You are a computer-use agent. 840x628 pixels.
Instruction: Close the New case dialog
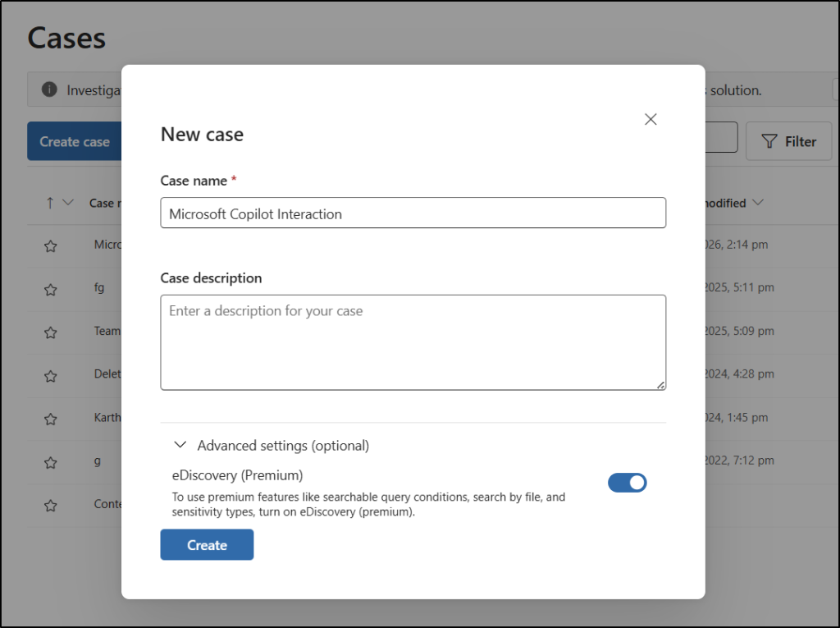click(x=651, y=119)
